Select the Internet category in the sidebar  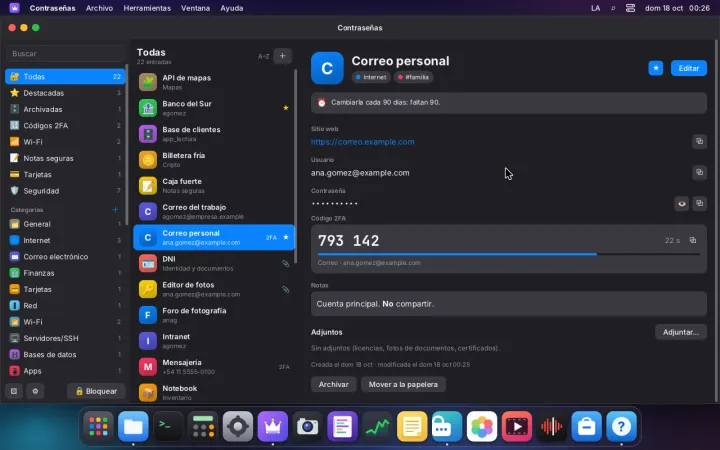tap(65, 240)
